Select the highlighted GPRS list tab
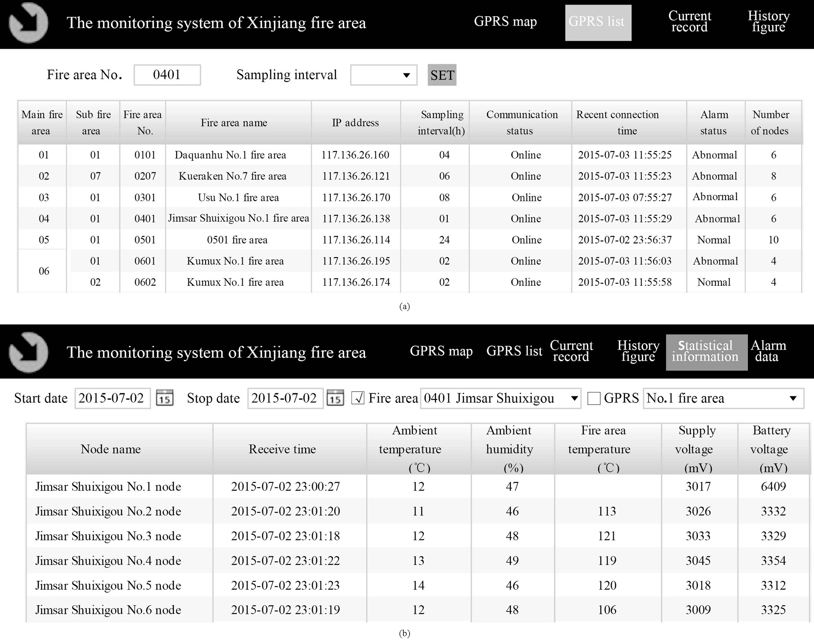 coord(598,22)
